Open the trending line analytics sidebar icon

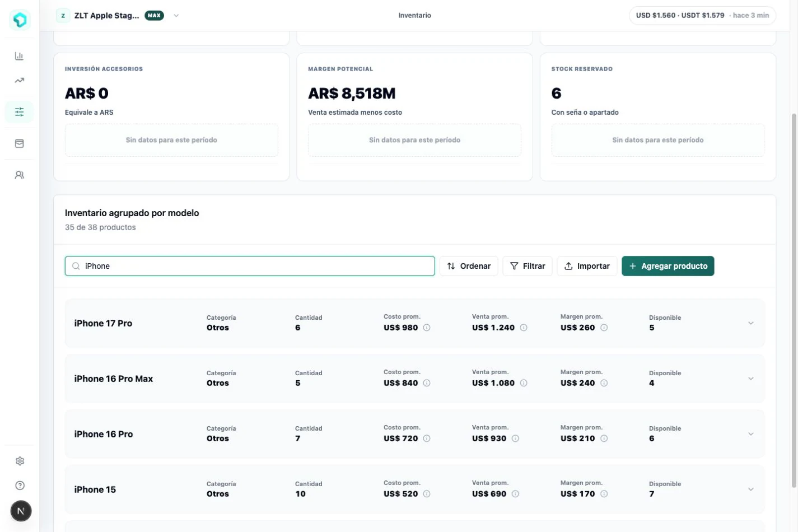(x=20, y=80)
